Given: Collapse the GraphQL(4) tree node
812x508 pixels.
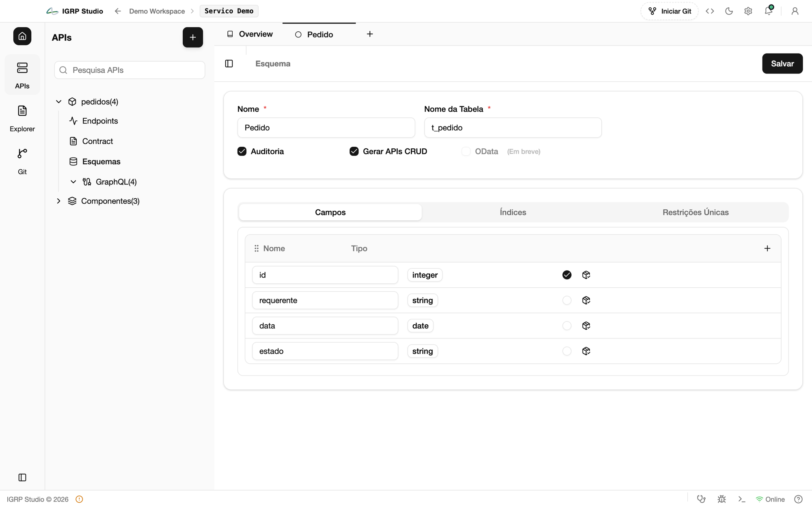Looking at the screenshot, I should point(73,182).
